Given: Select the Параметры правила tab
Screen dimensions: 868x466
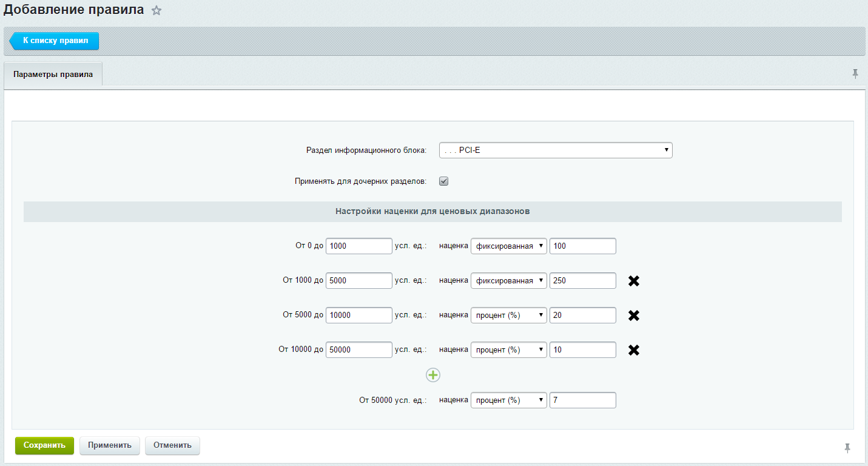Looking at the screenshot, I should point(53,74).
